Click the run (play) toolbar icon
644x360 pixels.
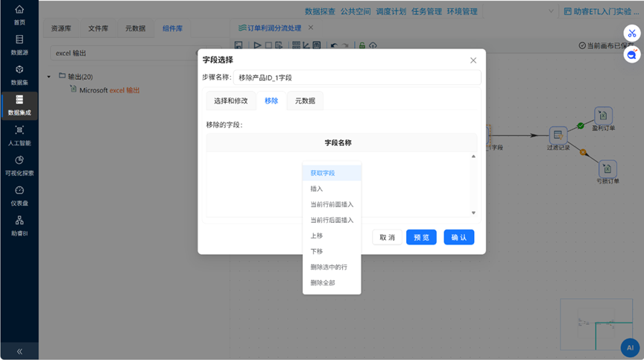pyautogui.click(x=257, y=45)
